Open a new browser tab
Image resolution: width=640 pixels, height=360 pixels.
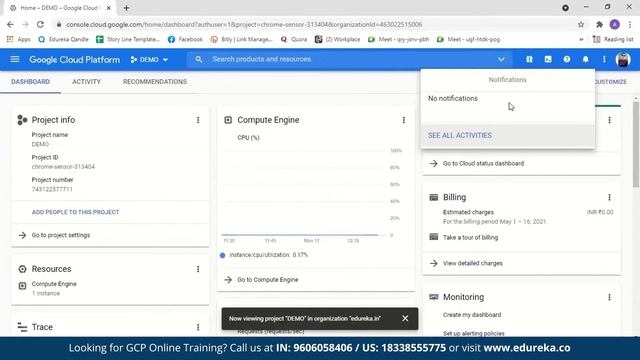[127, 8]
